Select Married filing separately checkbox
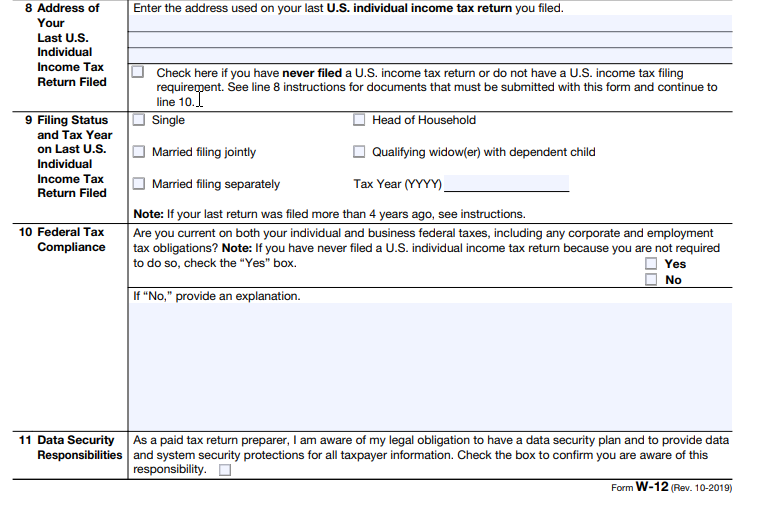Screen dimensions: 769x524 pos(139,183)
